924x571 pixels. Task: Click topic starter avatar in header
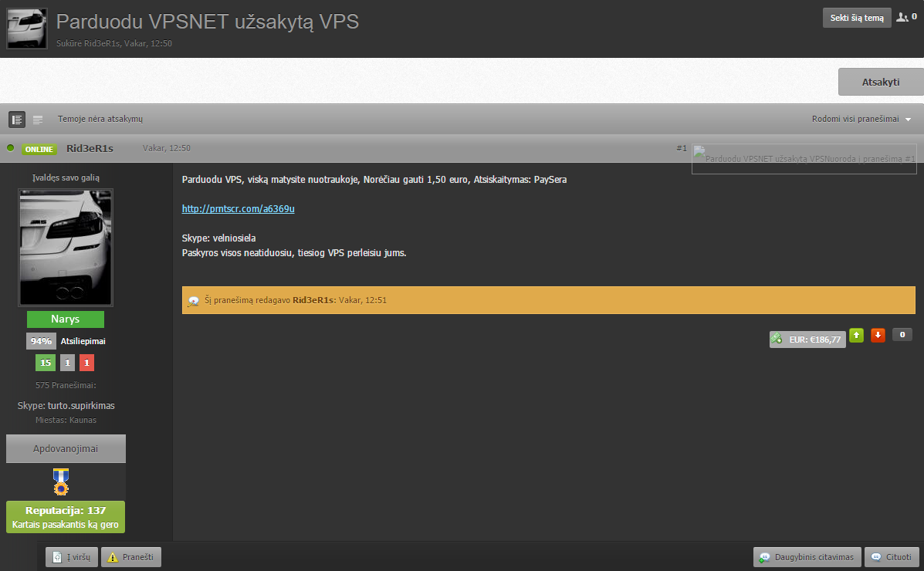(x=26, y=29)
